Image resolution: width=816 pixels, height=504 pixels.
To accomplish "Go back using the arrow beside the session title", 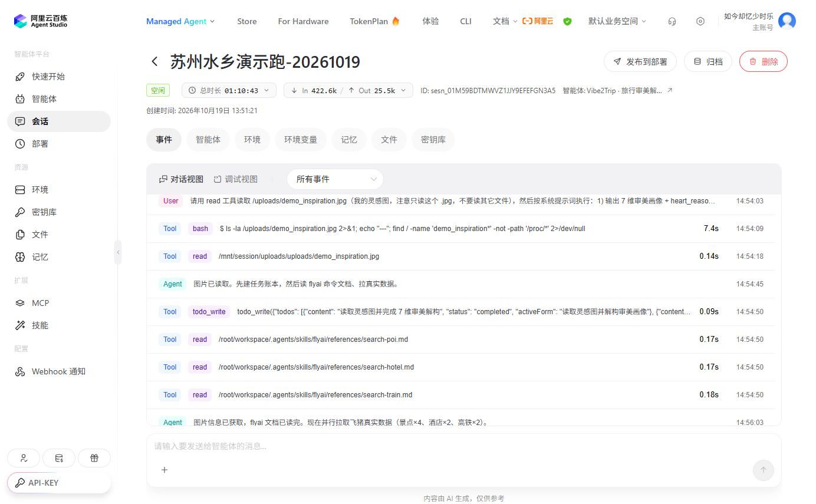I will (x=154, y=61).
